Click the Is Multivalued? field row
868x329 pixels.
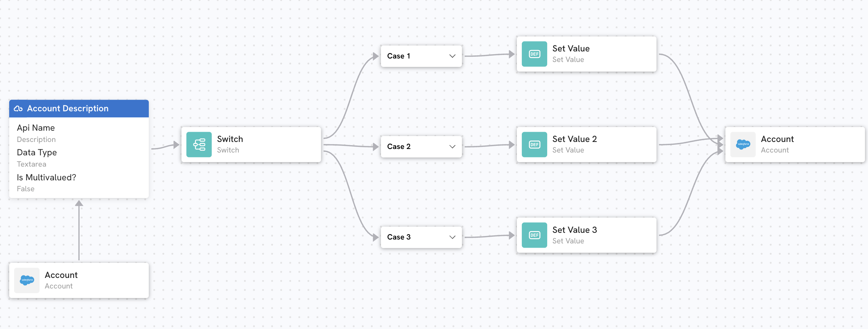[x=79, y=182]
